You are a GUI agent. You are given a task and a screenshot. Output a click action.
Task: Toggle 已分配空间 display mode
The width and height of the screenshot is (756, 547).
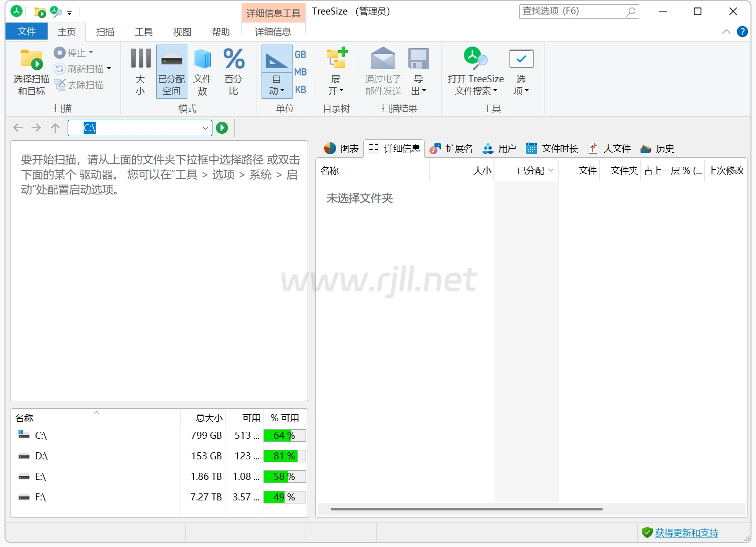click(171, 71)
